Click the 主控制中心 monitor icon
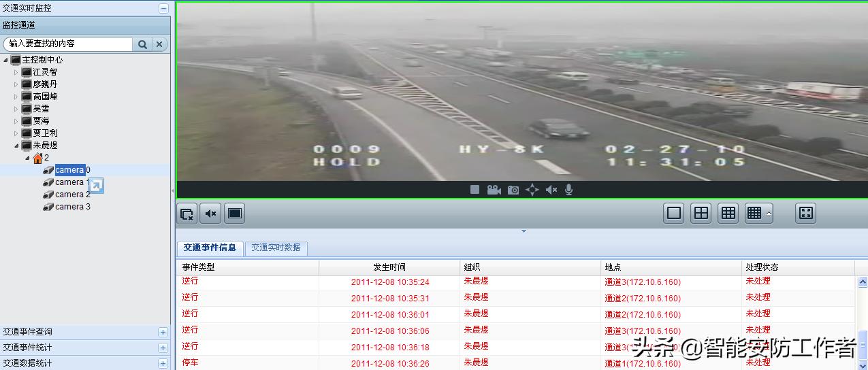Viewport: 868px width, 370px height. (x=16, y=60)
